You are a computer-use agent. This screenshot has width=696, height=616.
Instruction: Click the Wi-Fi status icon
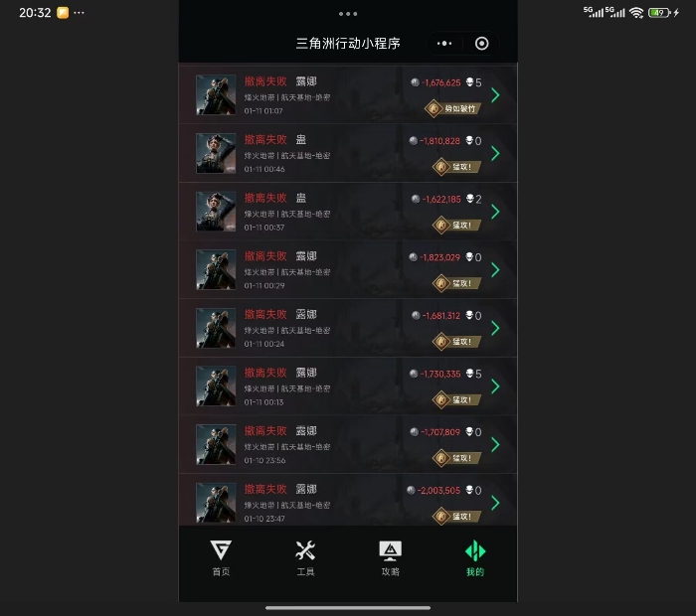[636, 12]
